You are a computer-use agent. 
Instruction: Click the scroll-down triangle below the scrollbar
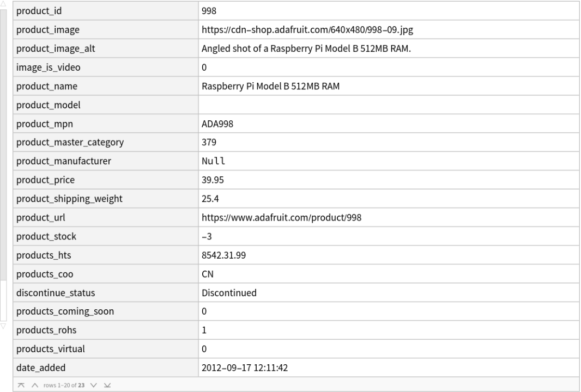point(4,326)
